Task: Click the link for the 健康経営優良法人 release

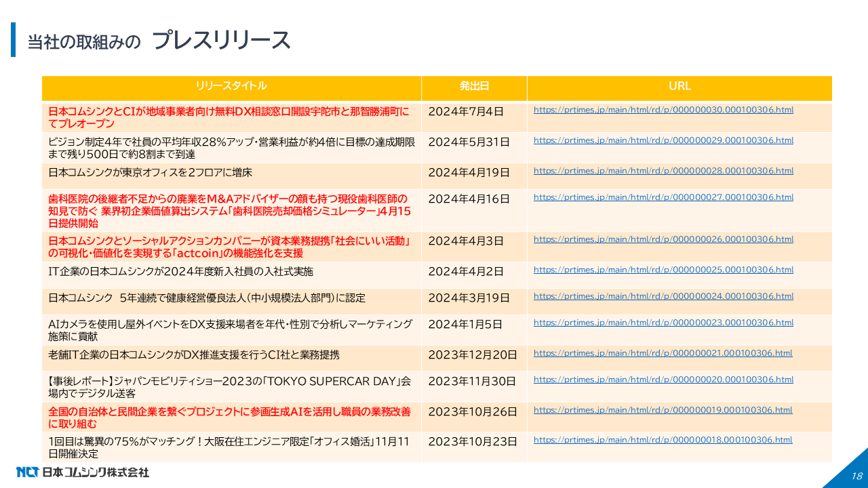Action: (x=663, y=296)
